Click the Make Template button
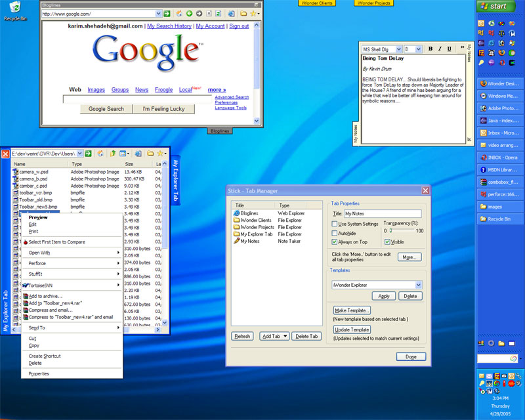525x420 pixels. pos(352,310)
